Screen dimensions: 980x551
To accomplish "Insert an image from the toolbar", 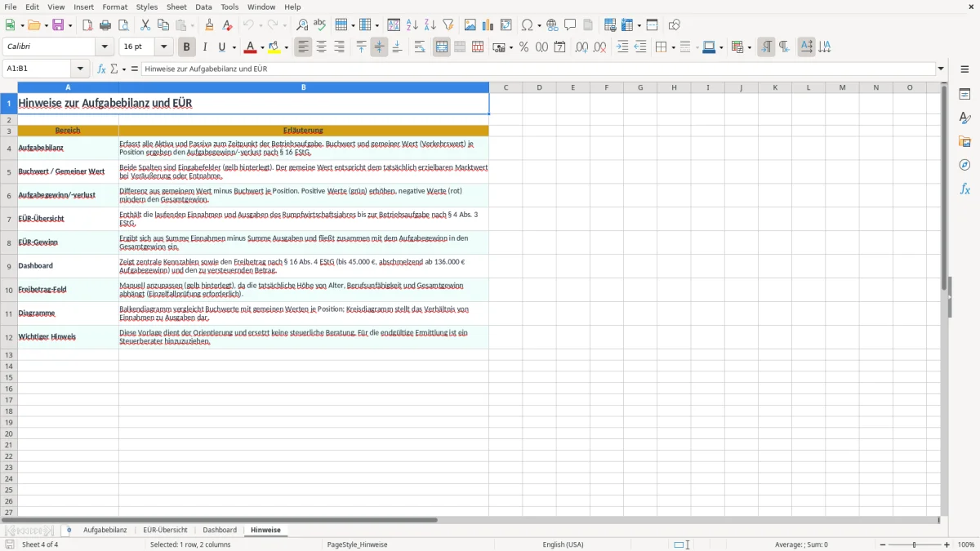I will (x=470, y=25).
